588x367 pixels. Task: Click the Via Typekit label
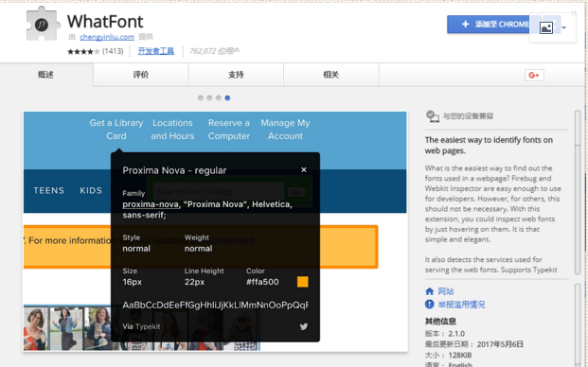(x=141, y=326)
